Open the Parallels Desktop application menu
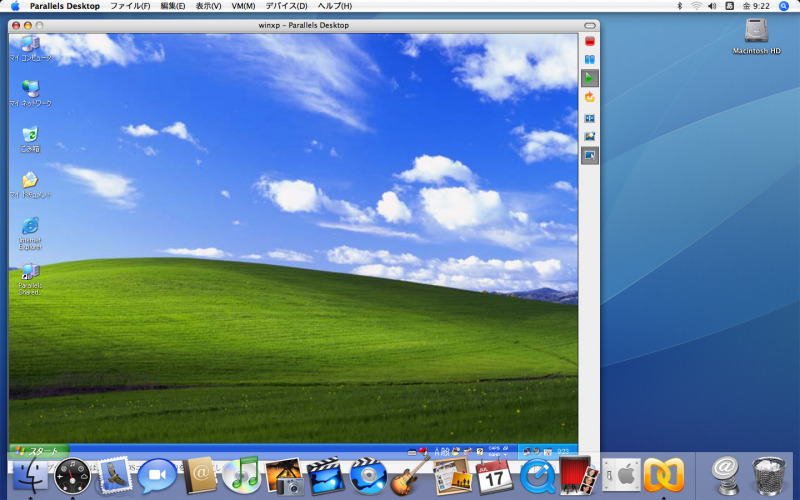 click(65, 6)
